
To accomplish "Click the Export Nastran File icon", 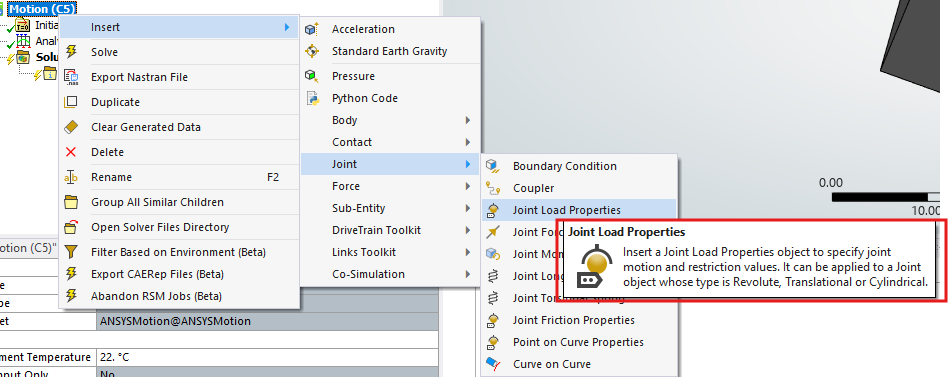I will 71,77.
